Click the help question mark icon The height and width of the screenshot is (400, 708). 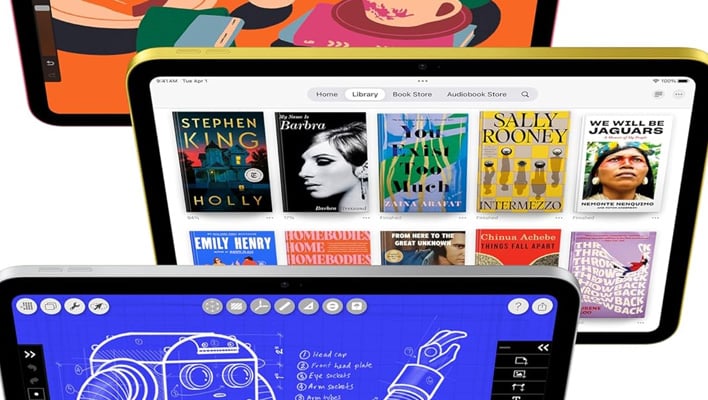tap(517, 306)
